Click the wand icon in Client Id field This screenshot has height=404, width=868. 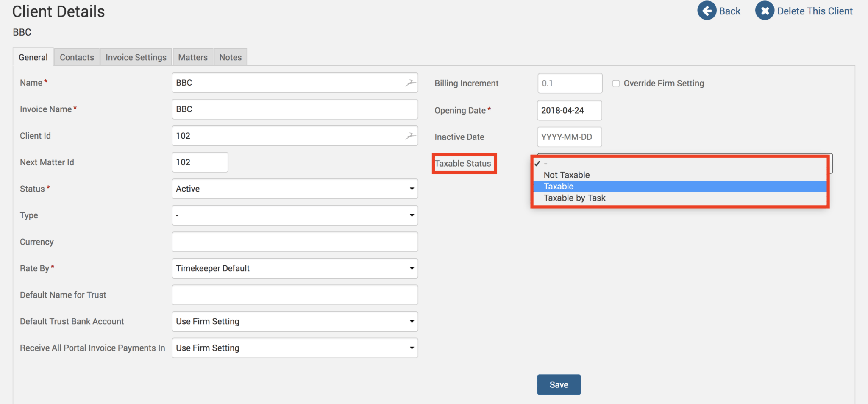click(410, 136)
